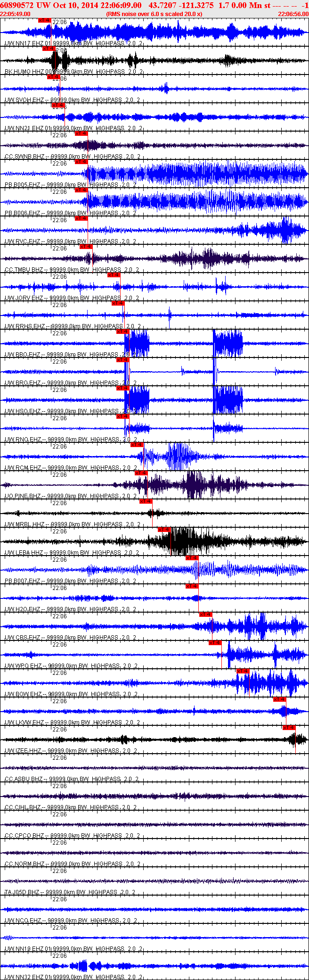Image resolution: width=309 pixels, height=980 pixels.
Task: Click the '(RMS noise over 6.0 s scaled 20.0 x)' note
Action: click(154, 14)
